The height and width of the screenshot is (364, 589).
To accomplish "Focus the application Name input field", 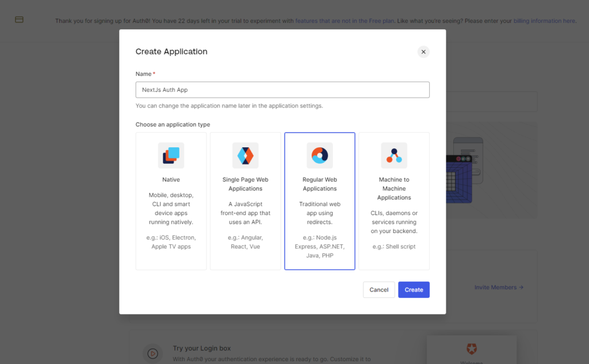I will point(282,90).
